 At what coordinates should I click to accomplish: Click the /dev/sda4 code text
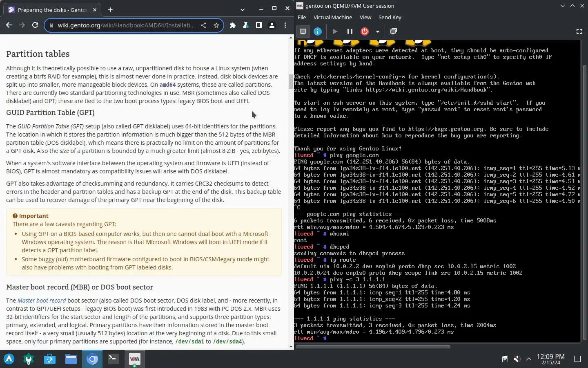tap(227, 341)
